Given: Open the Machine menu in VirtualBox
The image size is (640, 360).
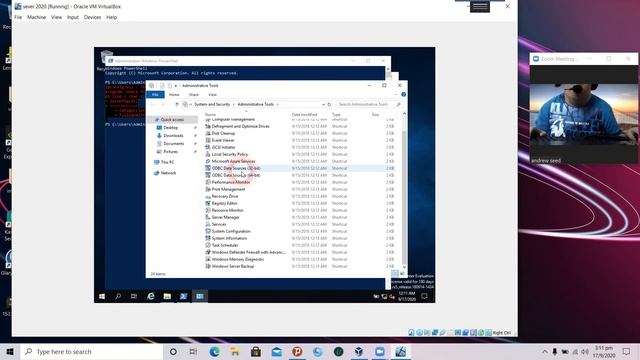Looking at the screenshot, I should (x=36, y=17).
